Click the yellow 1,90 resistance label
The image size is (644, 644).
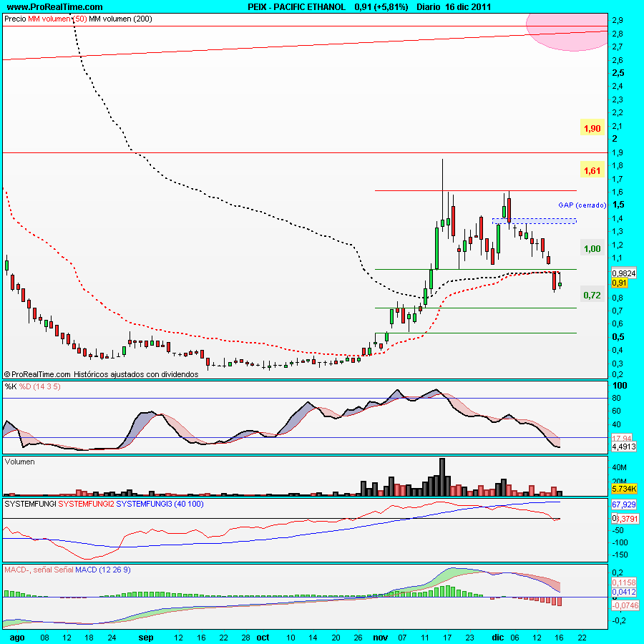click(x=592, y=129)
